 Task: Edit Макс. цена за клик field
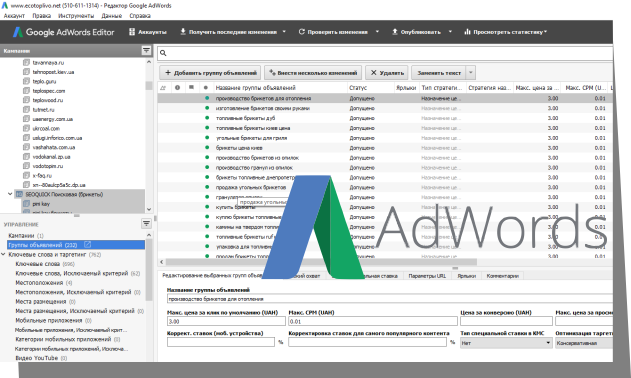226,321
